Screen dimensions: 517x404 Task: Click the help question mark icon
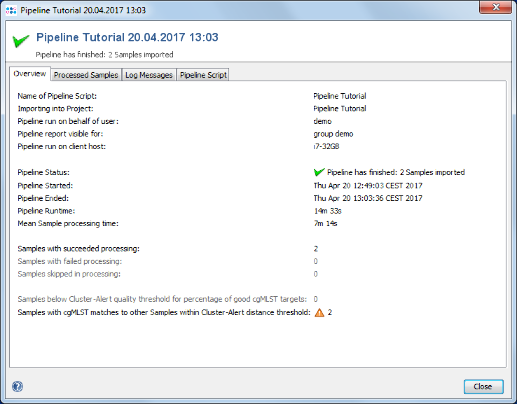point(17,386)
